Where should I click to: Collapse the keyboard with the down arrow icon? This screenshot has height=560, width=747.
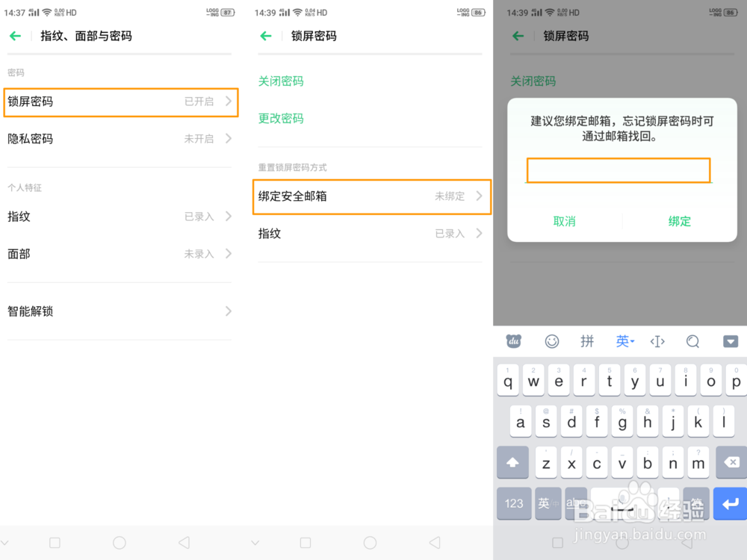(731, 341)
